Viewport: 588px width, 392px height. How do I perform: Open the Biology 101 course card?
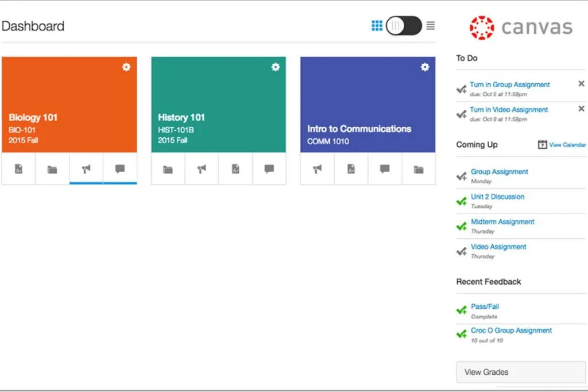[x=69, y=104]
